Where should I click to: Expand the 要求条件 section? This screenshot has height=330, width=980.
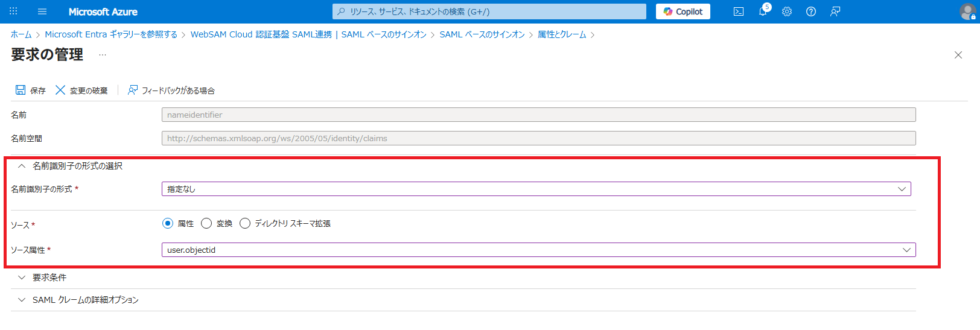(49, 278)
